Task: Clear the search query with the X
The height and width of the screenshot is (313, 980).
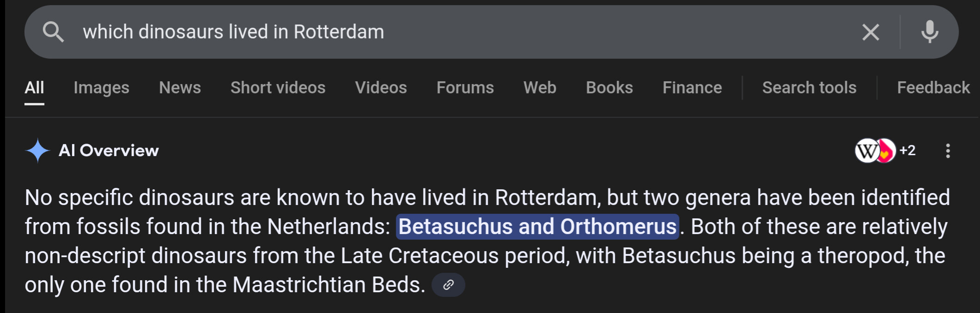Action: pos(870,32)
